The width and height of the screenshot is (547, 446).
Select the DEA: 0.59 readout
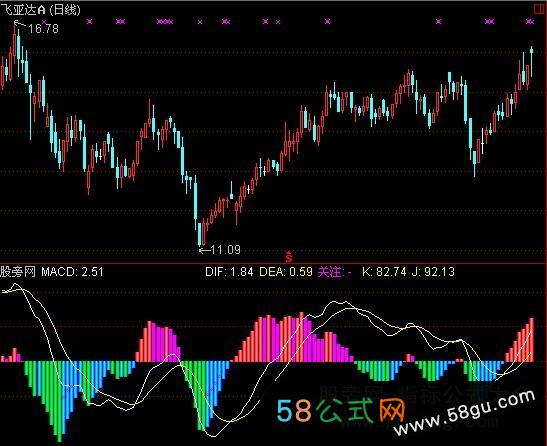coord(286,272)
